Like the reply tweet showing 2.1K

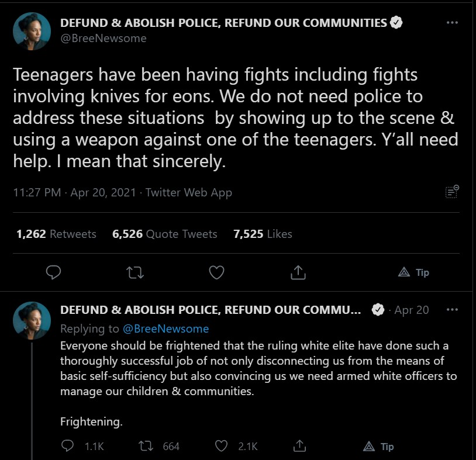[x=236, y=446]
